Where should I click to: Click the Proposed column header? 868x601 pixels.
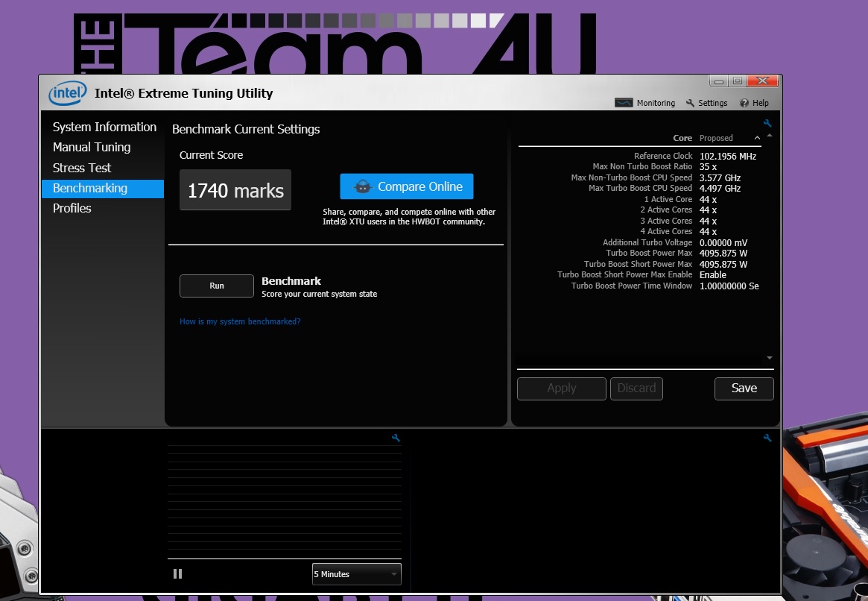pos(716,138)
